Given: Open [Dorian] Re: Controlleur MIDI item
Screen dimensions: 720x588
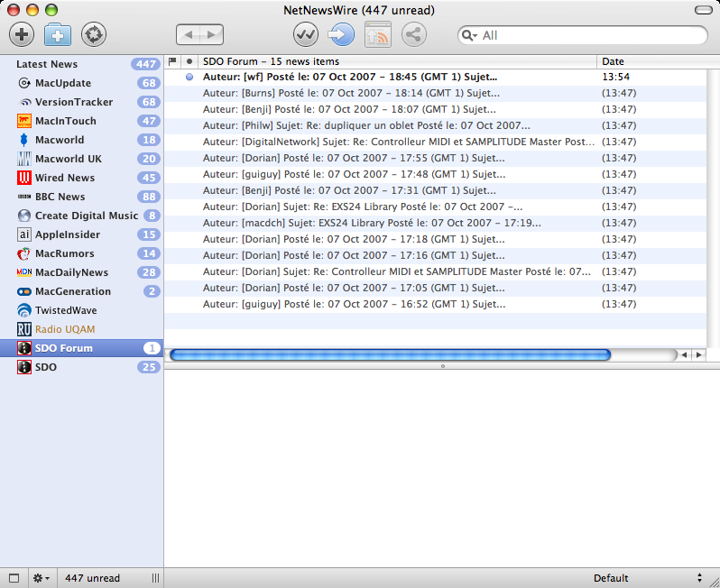Looking at the screenshot, I should [x=435, y=271].
